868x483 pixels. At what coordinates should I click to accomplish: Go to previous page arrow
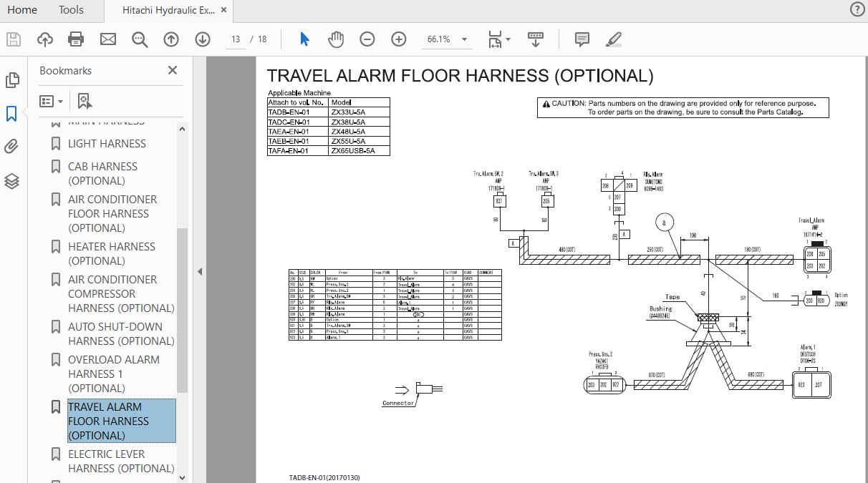[171, 39]
